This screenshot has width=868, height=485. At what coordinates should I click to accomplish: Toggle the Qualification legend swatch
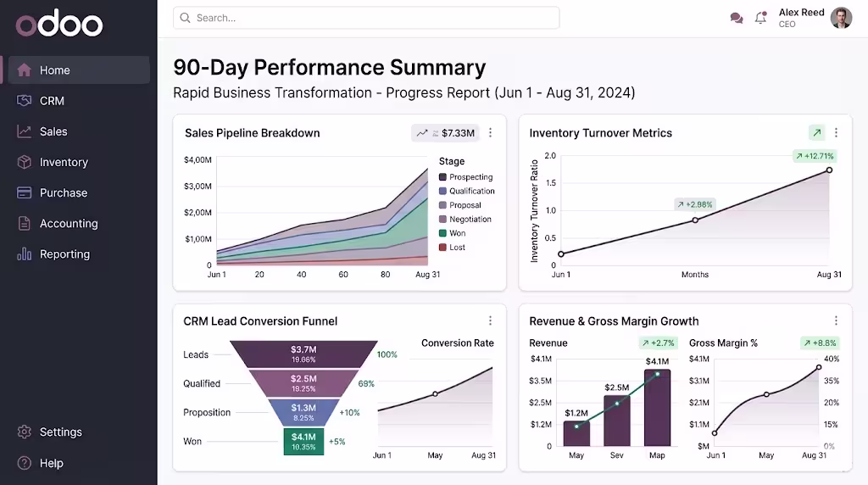coord(442,191)
